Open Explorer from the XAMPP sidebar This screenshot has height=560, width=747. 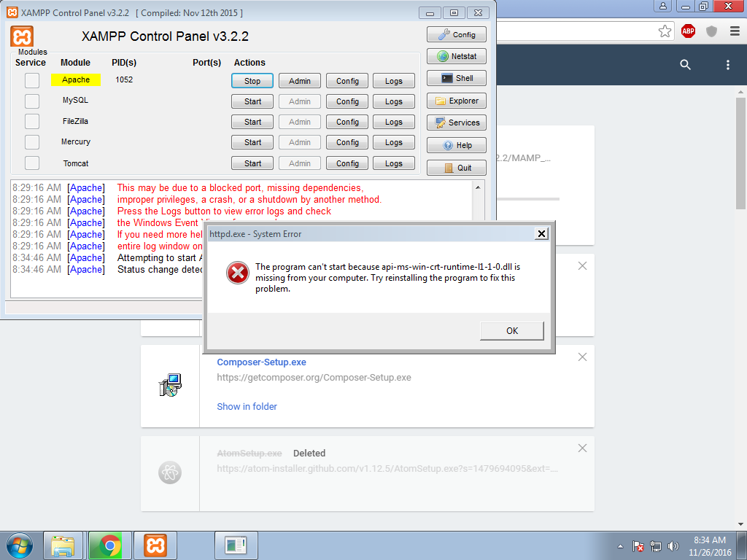click(x=457, y=101)
